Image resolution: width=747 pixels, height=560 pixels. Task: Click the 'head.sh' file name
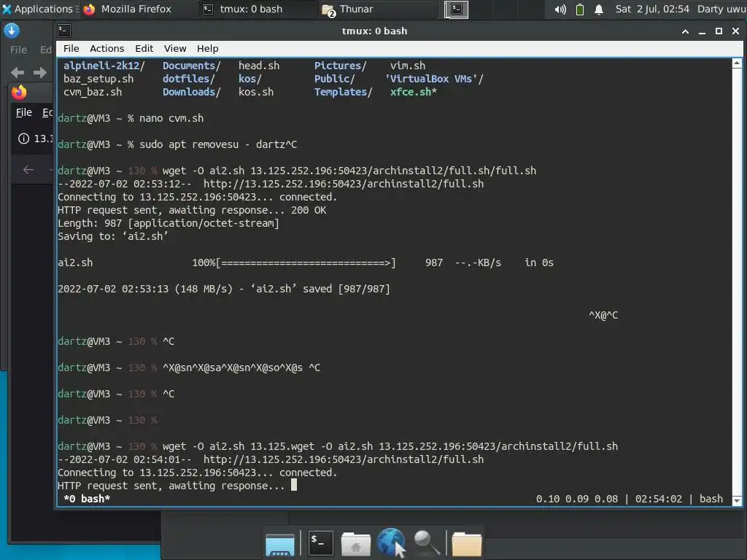pos(259,66)
